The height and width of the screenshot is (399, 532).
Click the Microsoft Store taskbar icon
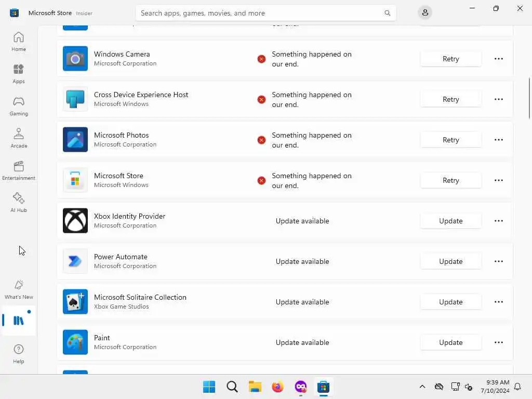(323, 387)
